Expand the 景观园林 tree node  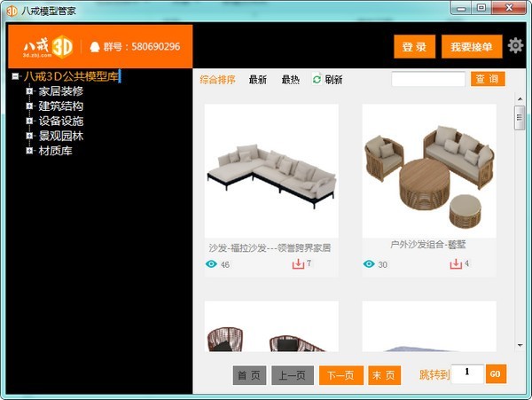(29, 136)
